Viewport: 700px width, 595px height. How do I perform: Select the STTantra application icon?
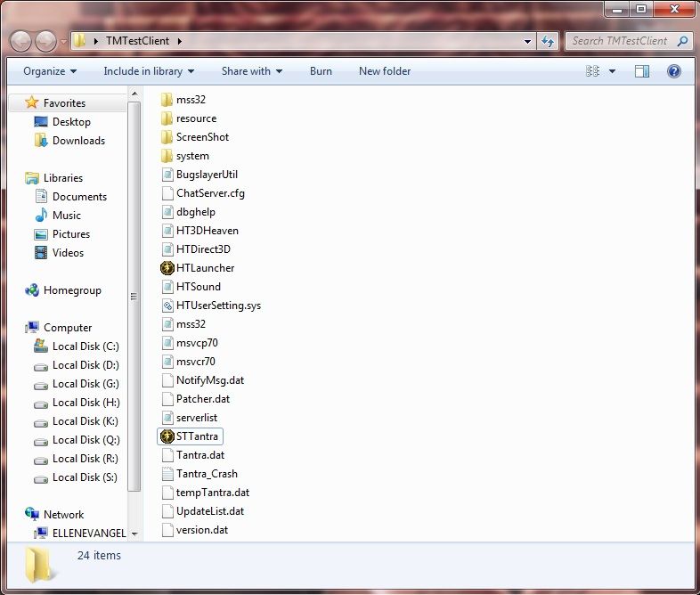167,436
